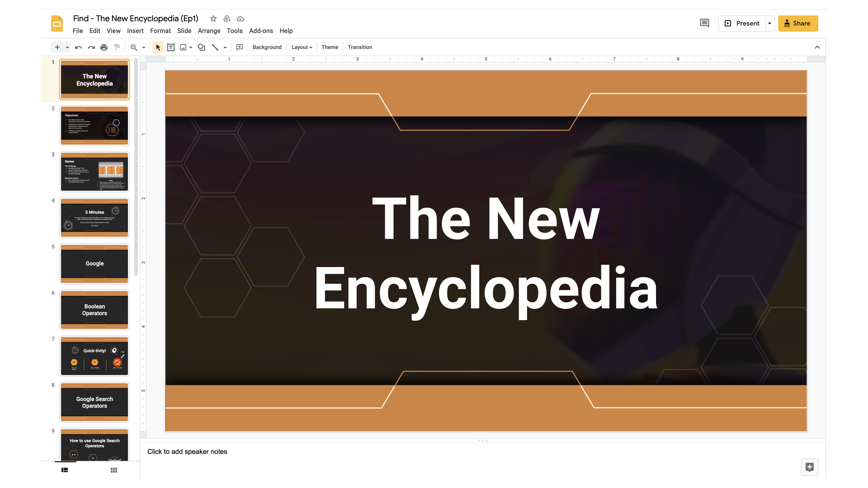Click the Google Slides home logo

[x=57, y=23]
